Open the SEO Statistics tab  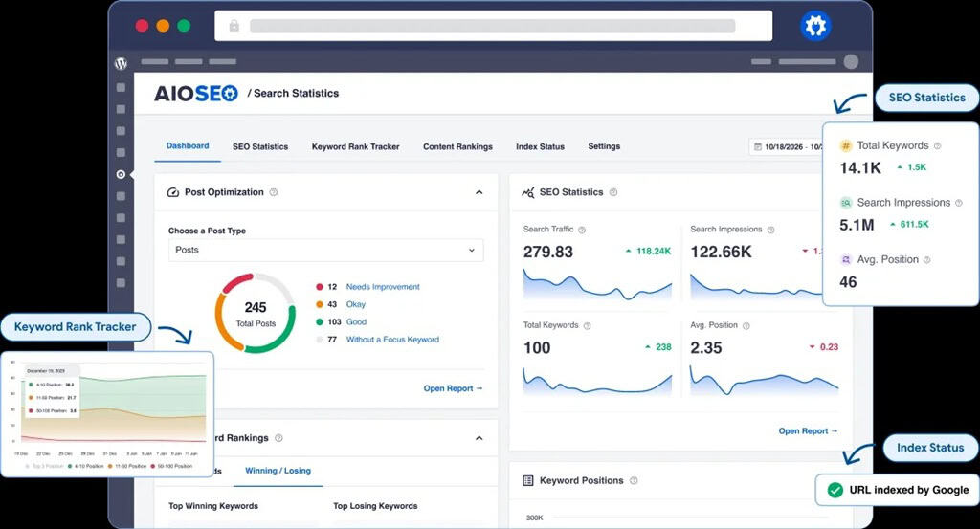pos(260,146)
